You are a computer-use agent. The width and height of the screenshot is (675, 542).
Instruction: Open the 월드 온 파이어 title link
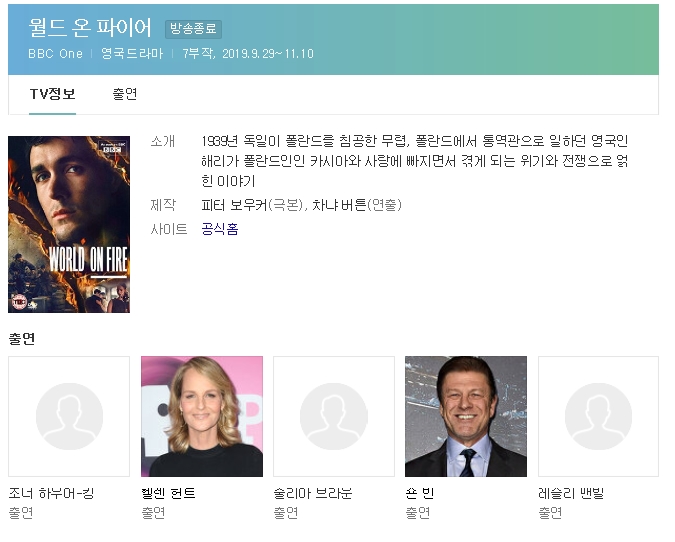pos(91,28)
